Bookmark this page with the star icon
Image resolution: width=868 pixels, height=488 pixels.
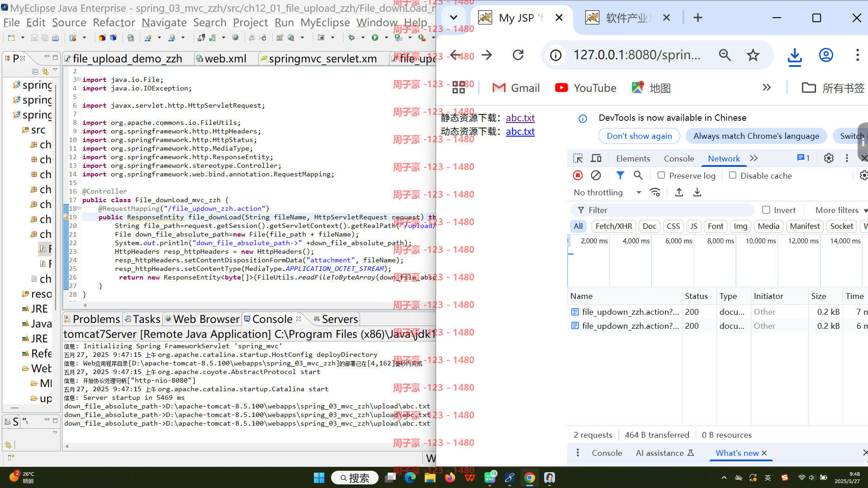click(753, 55)
